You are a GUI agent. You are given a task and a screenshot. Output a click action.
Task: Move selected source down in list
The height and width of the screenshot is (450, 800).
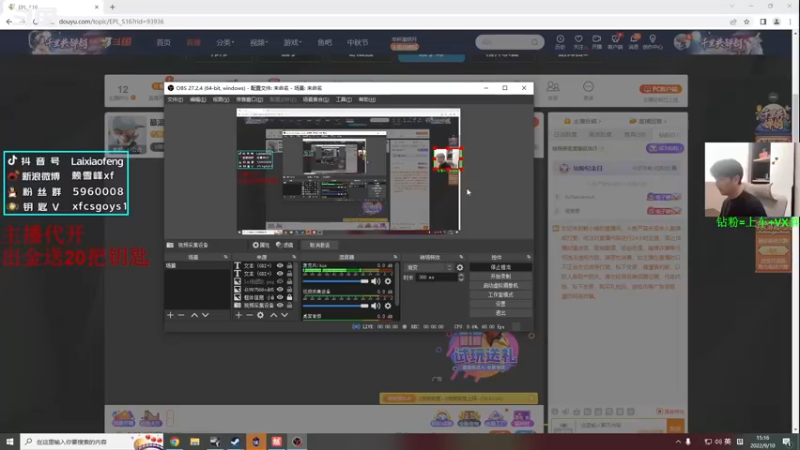285,315
